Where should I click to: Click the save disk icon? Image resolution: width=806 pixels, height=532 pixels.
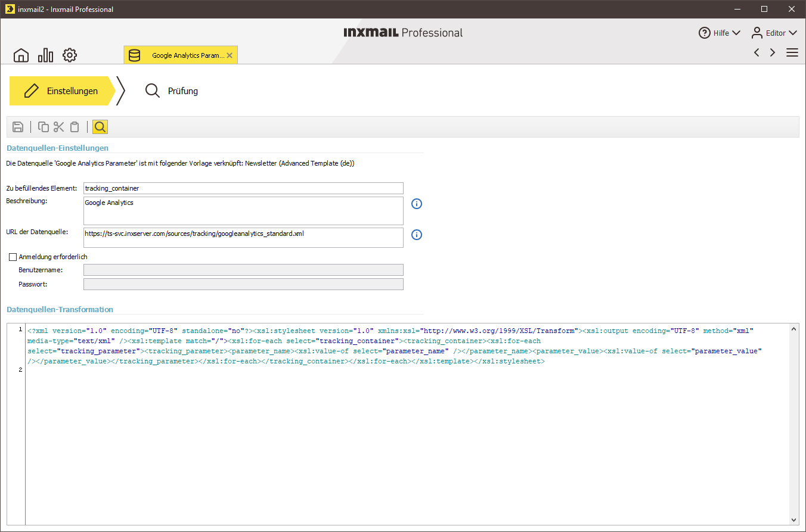click(18, 126)
